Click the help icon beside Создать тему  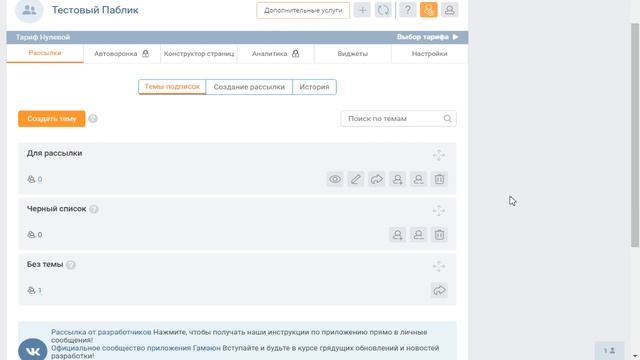pyautogui.click(x=93, y=119)
